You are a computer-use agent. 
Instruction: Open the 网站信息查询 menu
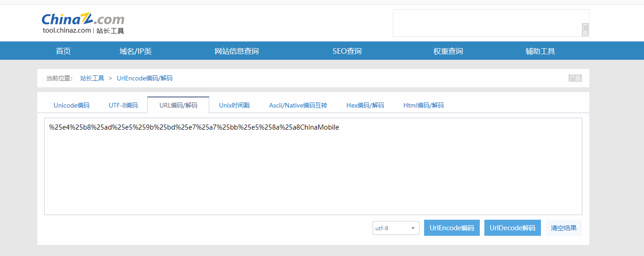pos(237,51)
